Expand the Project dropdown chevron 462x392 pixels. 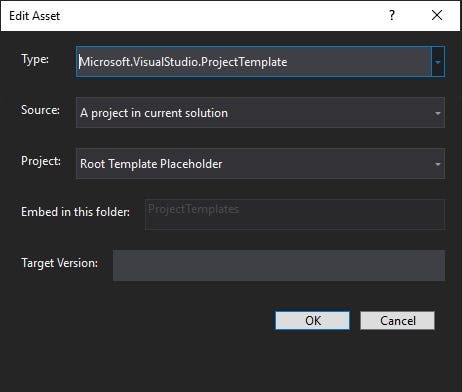click(438, 164)
